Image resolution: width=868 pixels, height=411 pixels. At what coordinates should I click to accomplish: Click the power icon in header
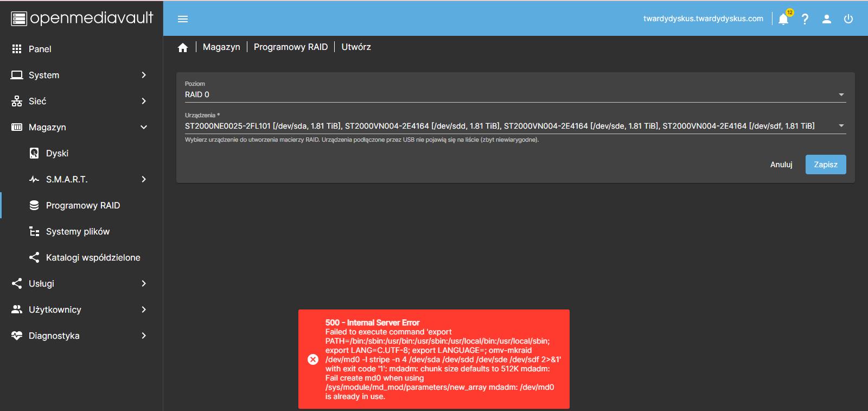tap(848, 19)
